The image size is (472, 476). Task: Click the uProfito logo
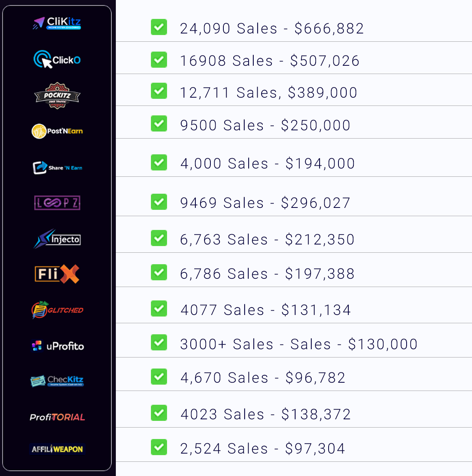(x=57, y=346)
